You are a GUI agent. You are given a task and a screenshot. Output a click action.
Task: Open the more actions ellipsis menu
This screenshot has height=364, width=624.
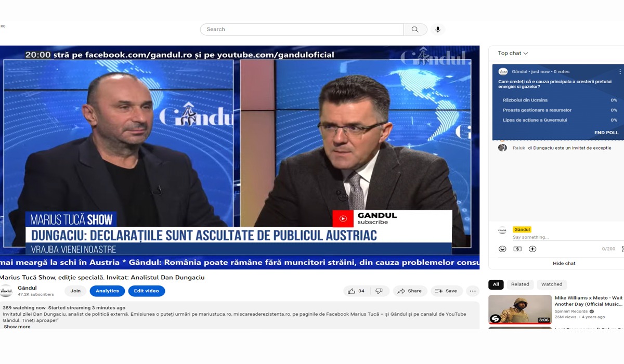coord(472,291)
